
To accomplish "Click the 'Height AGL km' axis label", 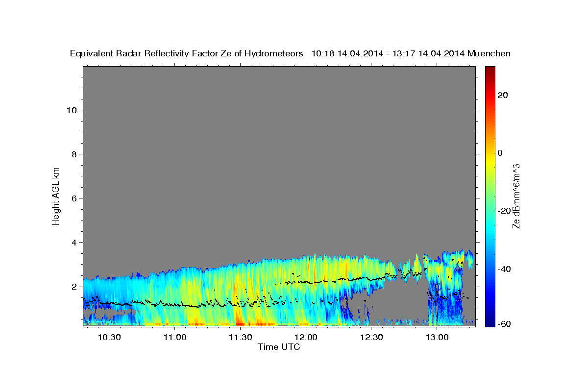I will 56,196.
